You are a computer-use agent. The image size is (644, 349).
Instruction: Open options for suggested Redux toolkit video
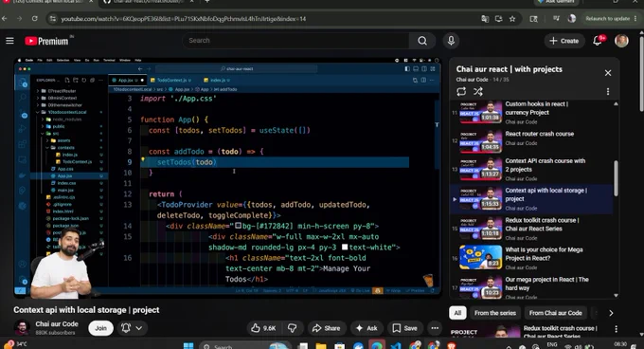click(x=617, y=329)
